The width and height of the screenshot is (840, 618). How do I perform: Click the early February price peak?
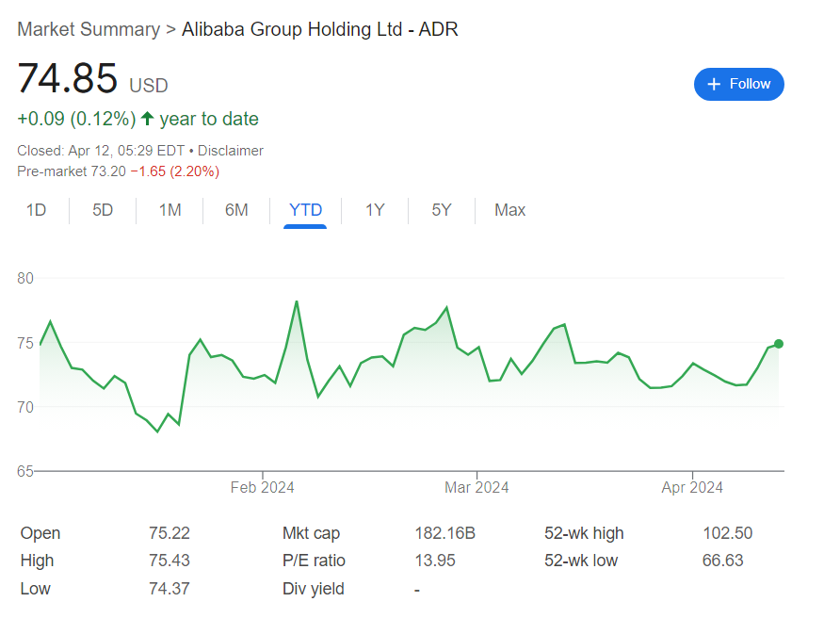tap(297, 301)
